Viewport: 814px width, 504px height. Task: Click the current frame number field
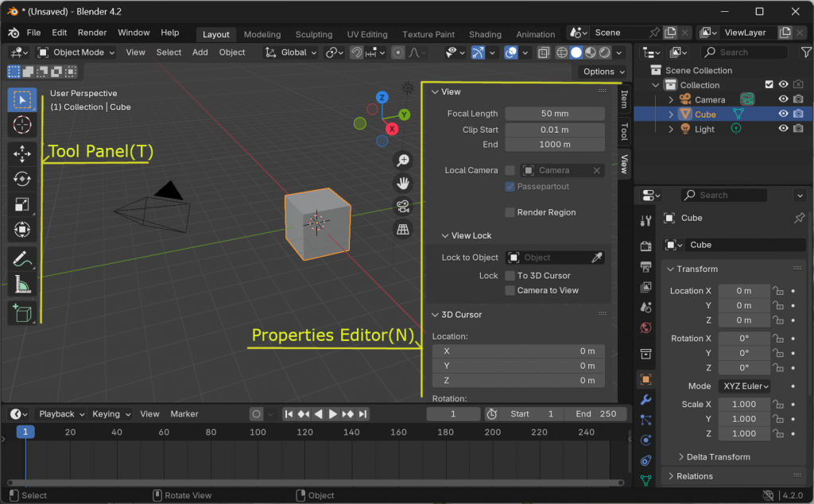point(453,414)
